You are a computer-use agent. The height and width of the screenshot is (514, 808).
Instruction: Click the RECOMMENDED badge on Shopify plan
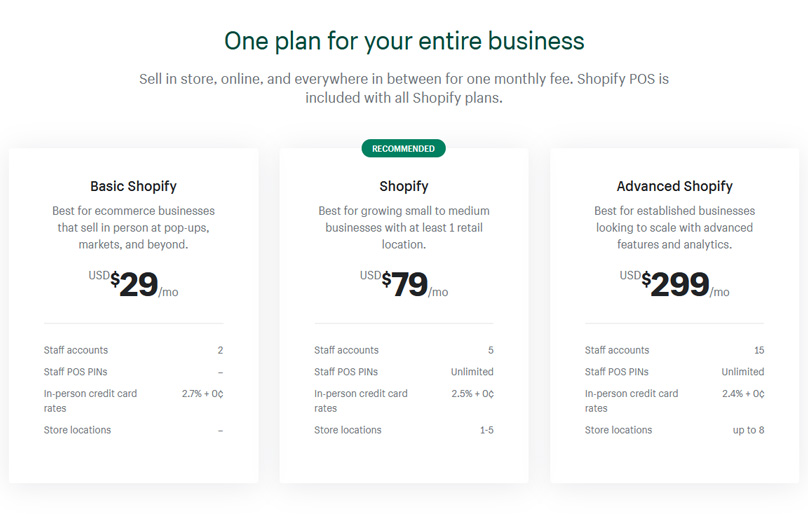click(403, 149)
